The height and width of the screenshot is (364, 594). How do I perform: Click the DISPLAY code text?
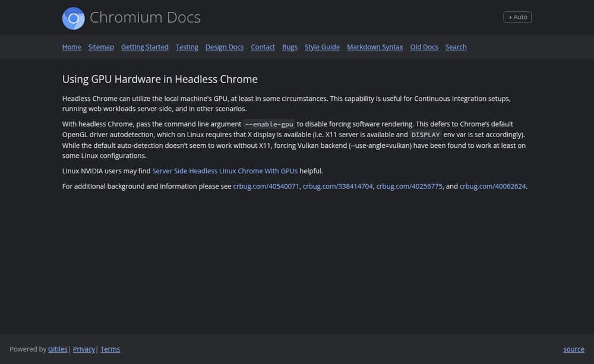[x=425, y=135]
